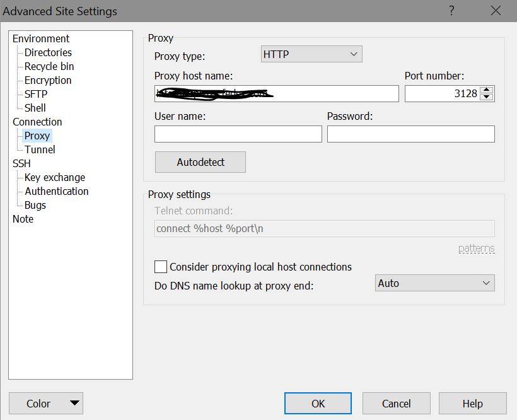The height and width of the screenshot is (420, 517).
Task: Increment the Port number value
Action: pos(487,90)
